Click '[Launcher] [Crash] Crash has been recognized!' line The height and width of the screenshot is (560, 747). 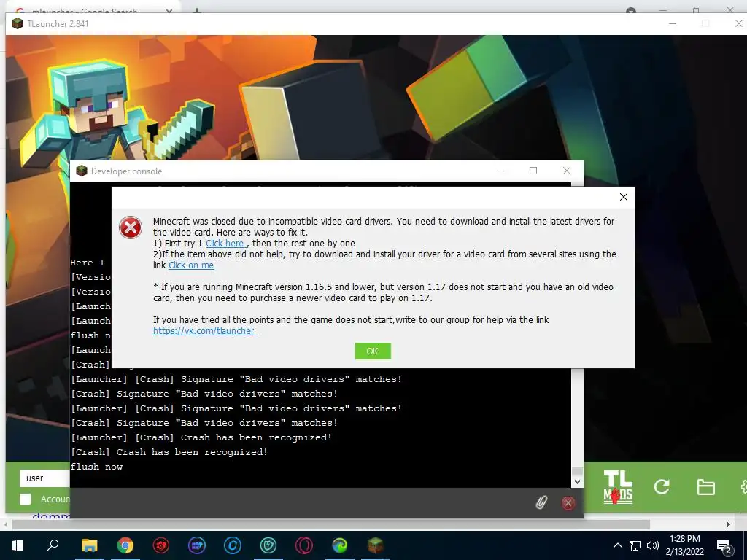(201, 437)
